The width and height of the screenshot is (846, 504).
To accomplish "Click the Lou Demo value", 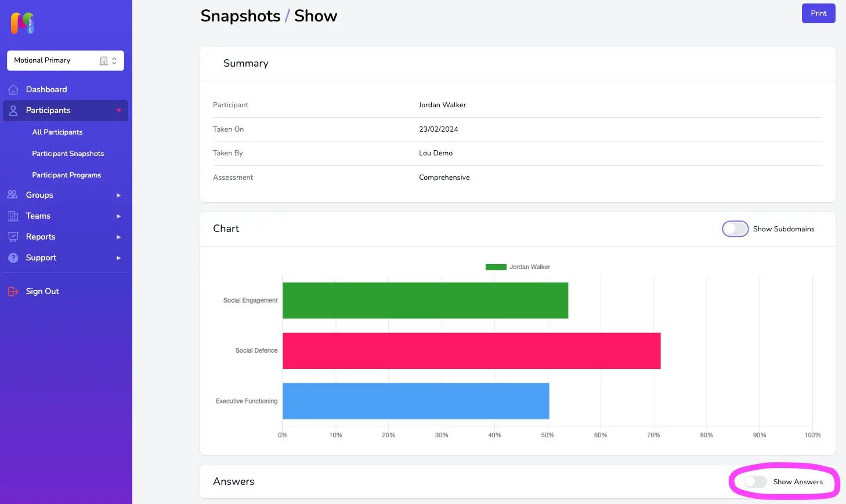I will [436, 153].
